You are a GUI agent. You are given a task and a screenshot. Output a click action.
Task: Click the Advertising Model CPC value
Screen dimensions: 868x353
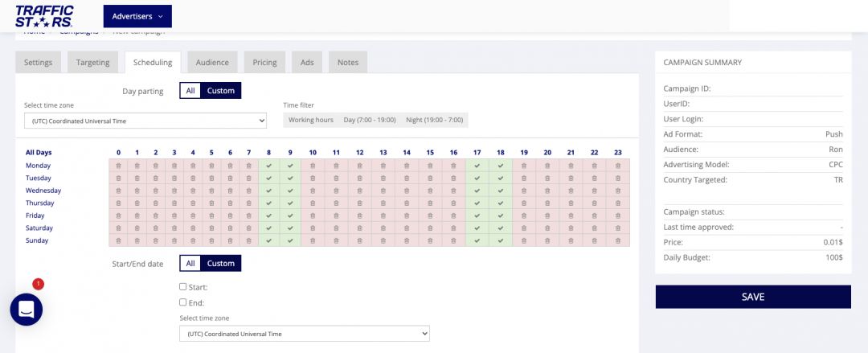(x=835, y=165)
